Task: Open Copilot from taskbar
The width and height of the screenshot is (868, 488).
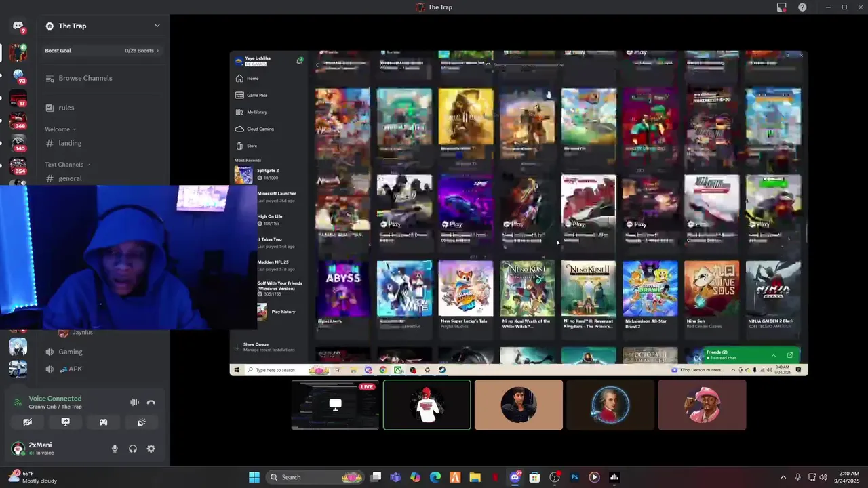Action: click(416, 477)
